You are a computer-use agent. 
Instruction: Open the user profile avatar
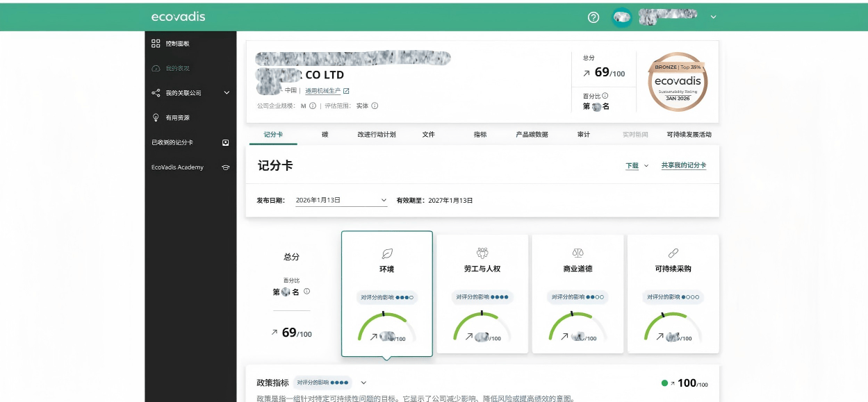[621, 17]
